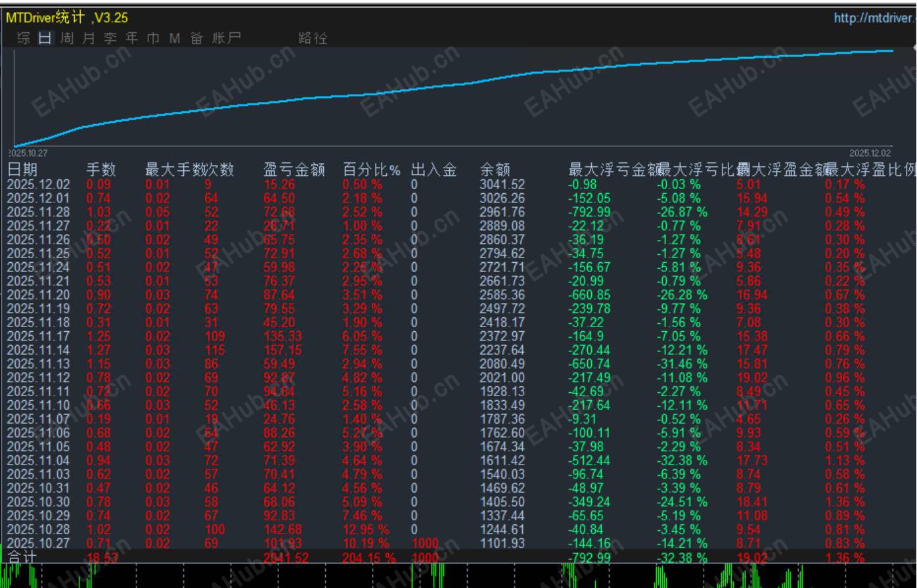Click floating loss ratio -26.87 %
This screenshot has height=588, width=917.
[x=682, y=212]
